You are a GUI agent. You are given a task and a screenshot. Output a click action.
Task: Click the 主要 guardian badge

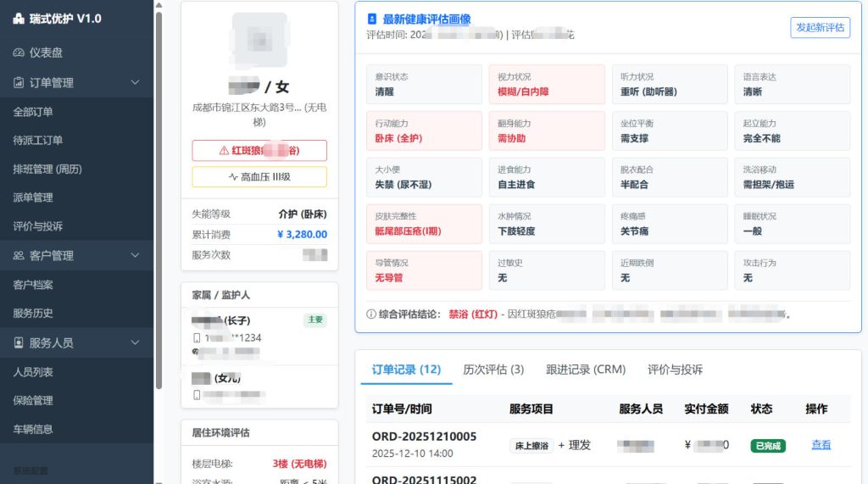coord(315,320)
